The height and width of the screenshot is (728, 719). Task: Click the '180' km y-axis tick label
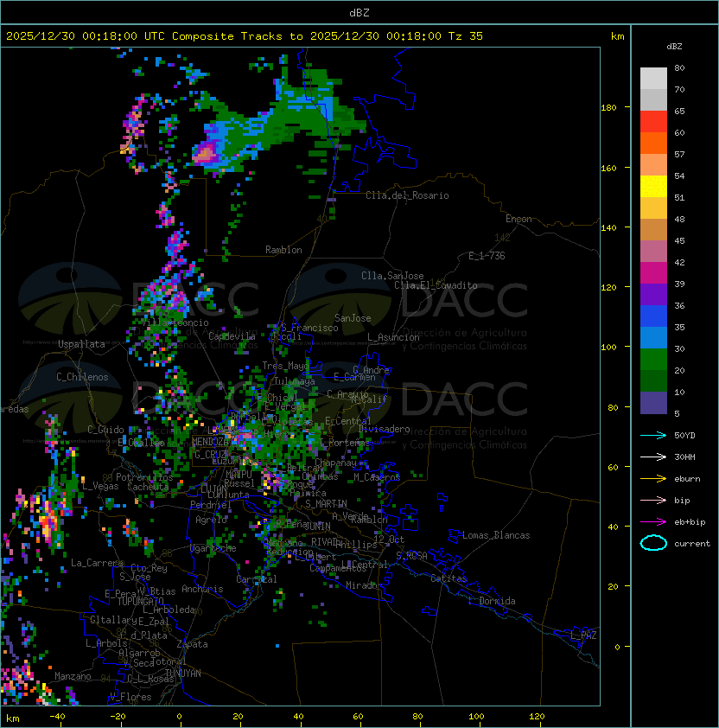coord(608,108)
